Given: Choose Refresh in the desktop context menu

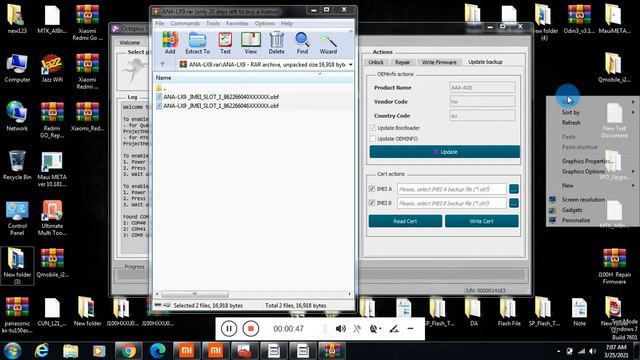Looking at the screenshot, I should (571, 122).
